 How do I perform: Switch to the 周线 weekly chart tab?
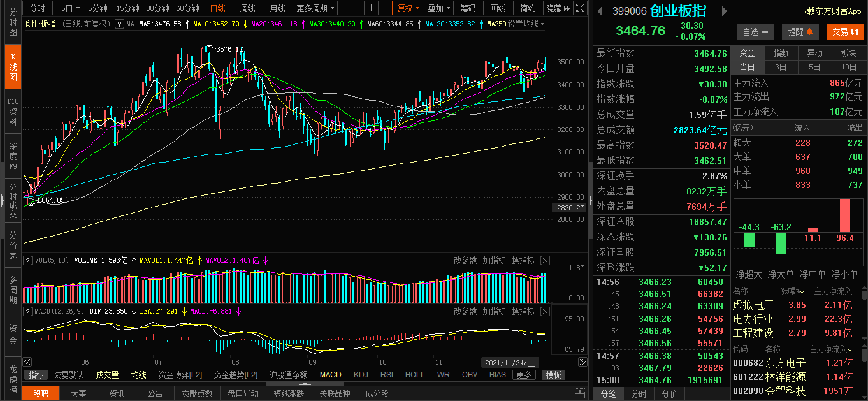tap(248, 8)
